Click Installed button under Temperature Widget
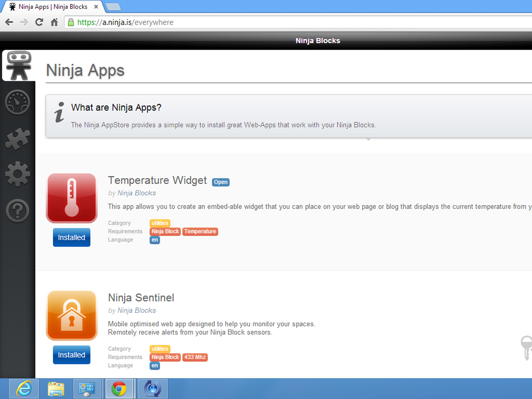Screen dimensions: 532x399 pyautogui.click(x=71, y=238)
